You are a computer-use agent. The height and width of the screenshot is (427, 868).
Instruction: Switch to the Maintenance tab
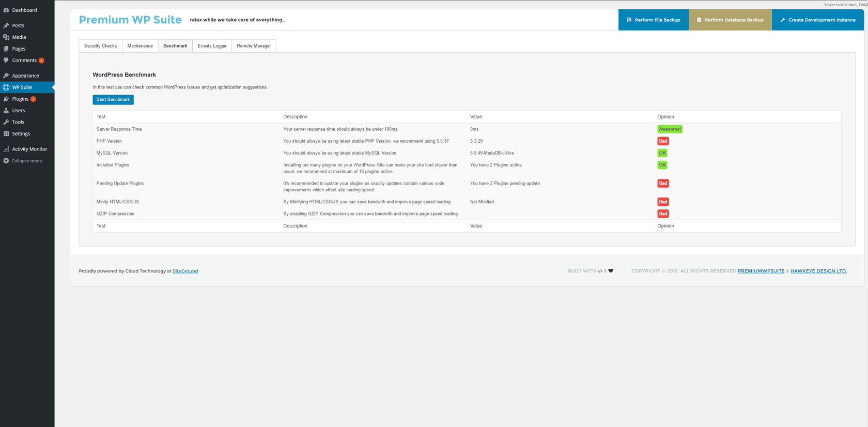(x=140, y=46)
